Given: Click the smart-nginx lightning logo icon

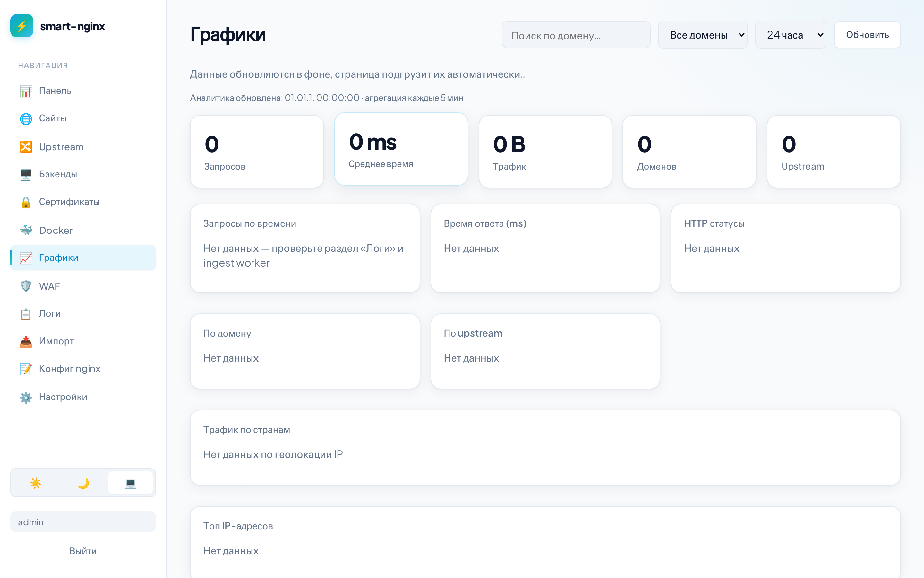Looking at the screenshot, I should (22, 26).
